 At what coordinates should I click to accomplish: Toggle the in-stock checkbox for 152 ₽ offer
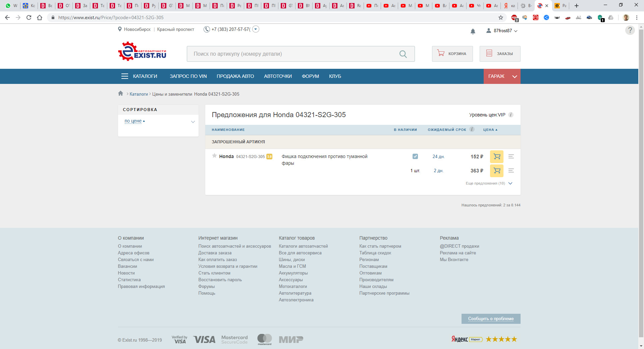click(x=415, y=156)
